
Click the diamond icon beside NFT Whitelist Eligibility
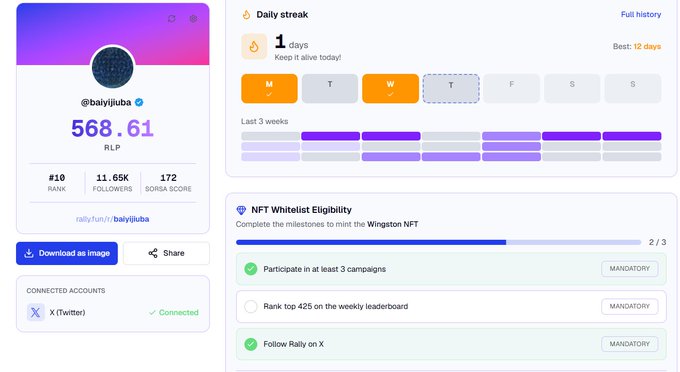tap(241, 210)
